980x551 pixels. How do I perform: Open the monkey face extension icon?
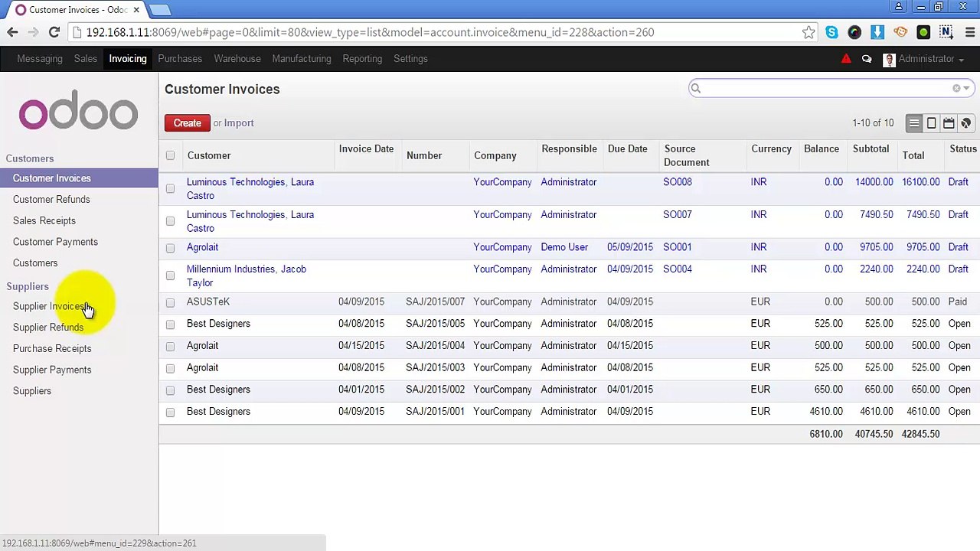click(x=900, y=32)
